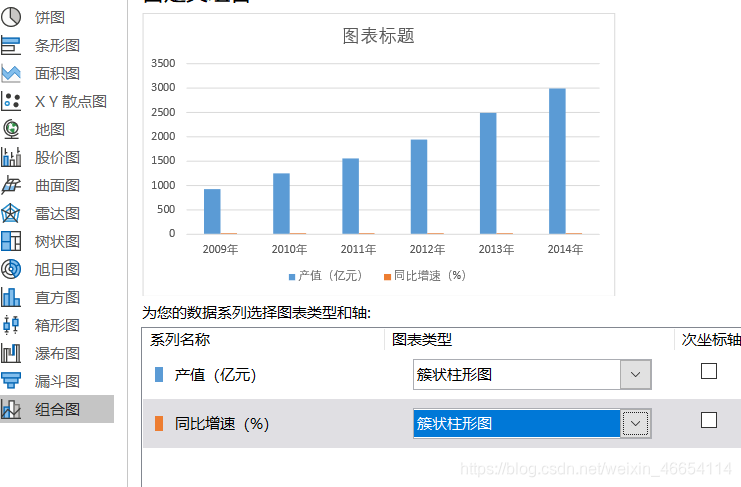Click the 2012年 axis label in preview
This screenshot has height=487, width=741.
pos(427,249)
